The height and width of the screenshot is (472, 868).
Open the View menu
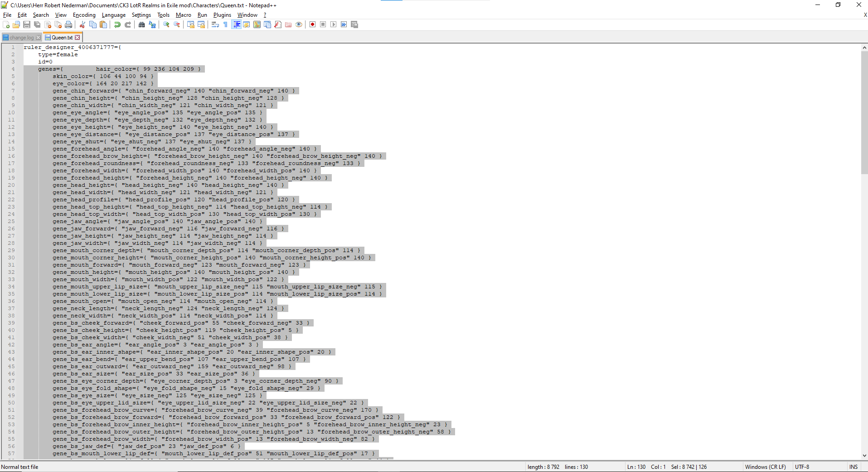tap(61, 15)
